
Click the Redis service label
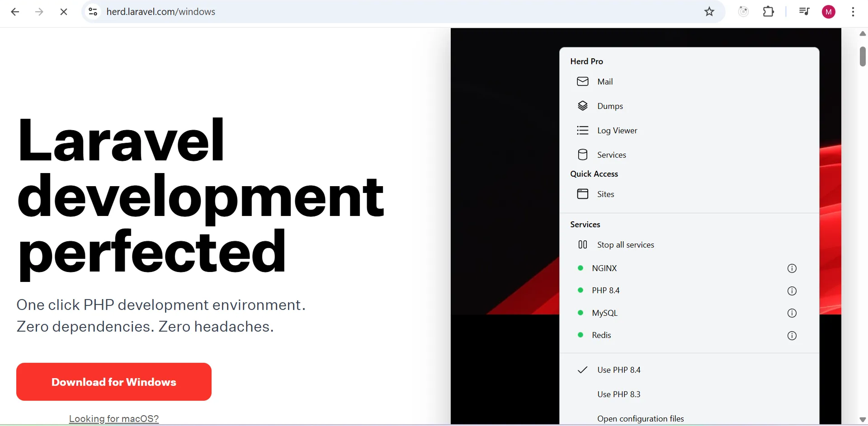pyautogui.click(x=602, y=335)
